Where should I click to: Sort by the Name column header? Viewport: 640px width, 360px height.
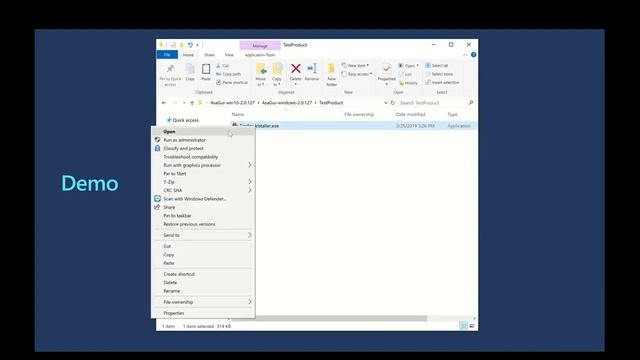pos(238,114)
